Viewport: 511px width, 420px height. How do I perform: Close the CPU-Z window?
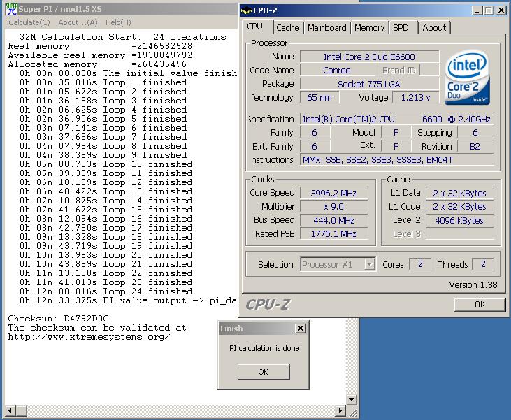click(501, 10)
